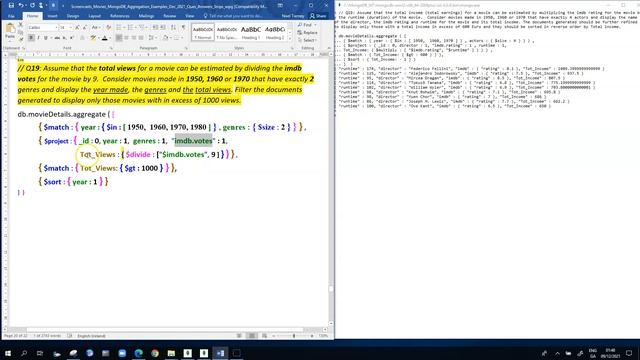
Task: Open the Select dropdown in Editing
Action: coord(309,40)
